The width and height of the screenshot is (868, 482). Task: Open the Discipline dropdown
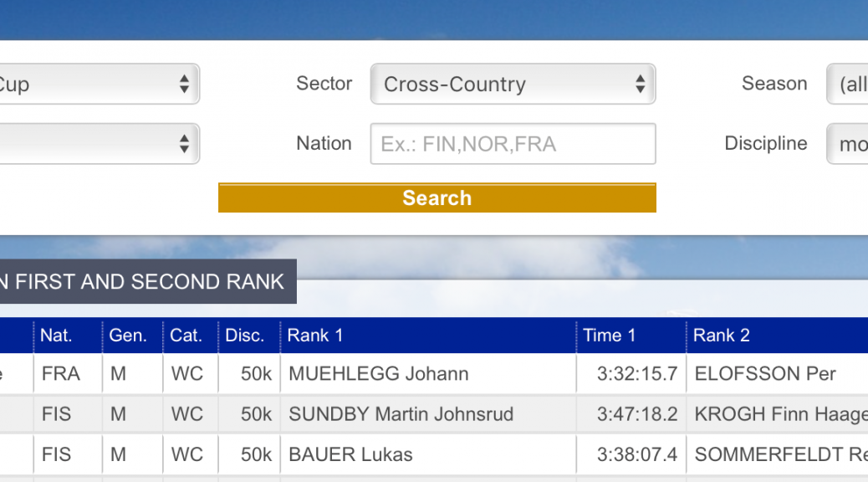[847, 144]
